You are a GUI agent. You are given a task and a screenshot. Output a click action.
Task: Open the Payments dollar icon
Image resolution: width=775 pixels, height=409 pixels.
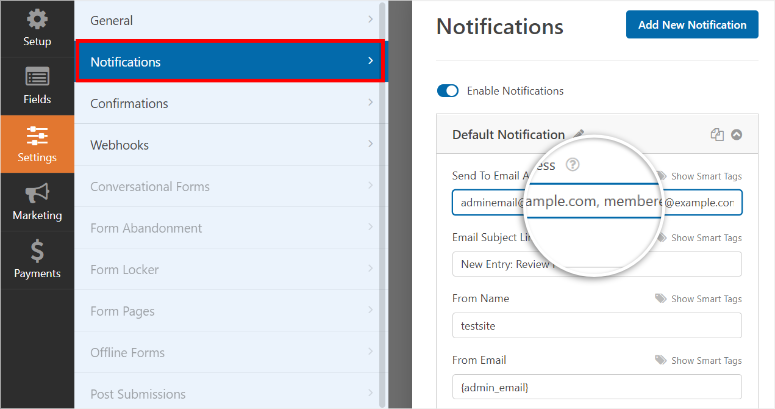(37, 251)
